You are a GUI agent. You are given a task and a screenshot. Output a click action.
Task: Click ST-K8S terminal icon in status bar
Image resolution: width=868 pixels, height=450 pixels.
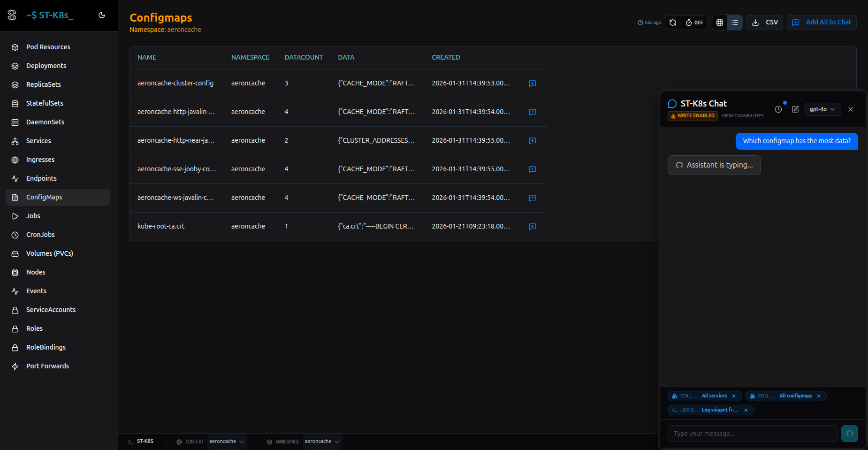131,442
